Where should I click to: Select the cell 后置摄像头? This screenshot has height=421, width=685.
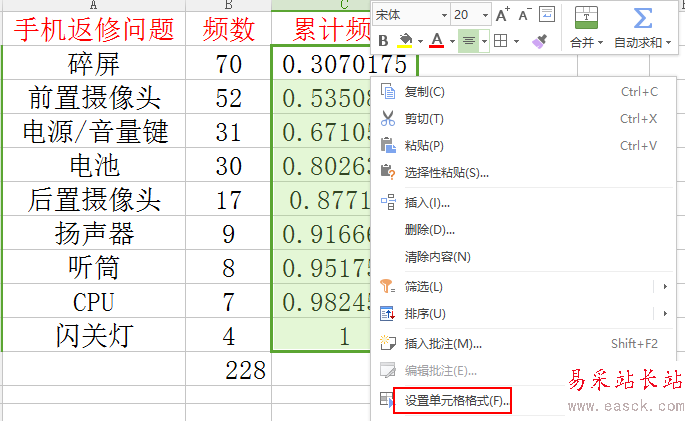click(x=94, y=199)
